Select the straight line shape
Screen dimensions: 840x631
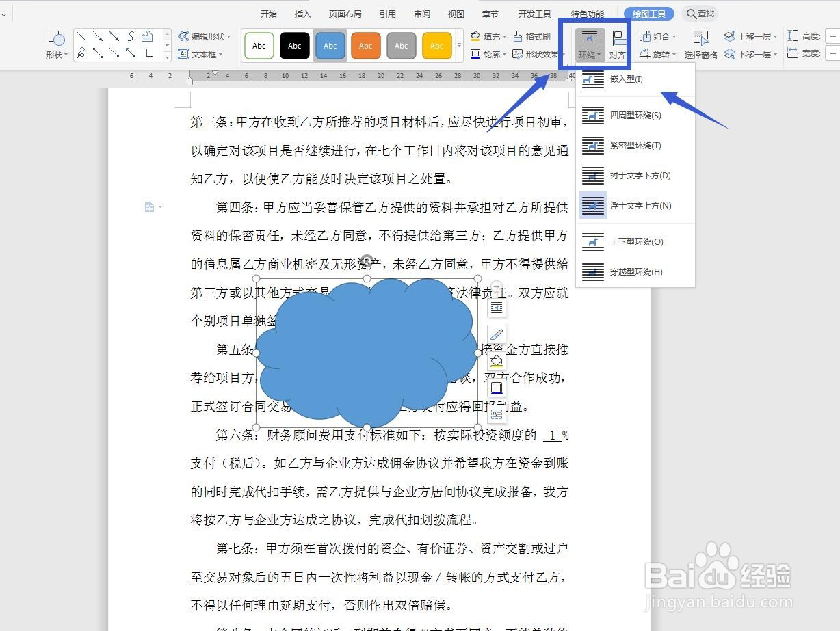point(81,36)
